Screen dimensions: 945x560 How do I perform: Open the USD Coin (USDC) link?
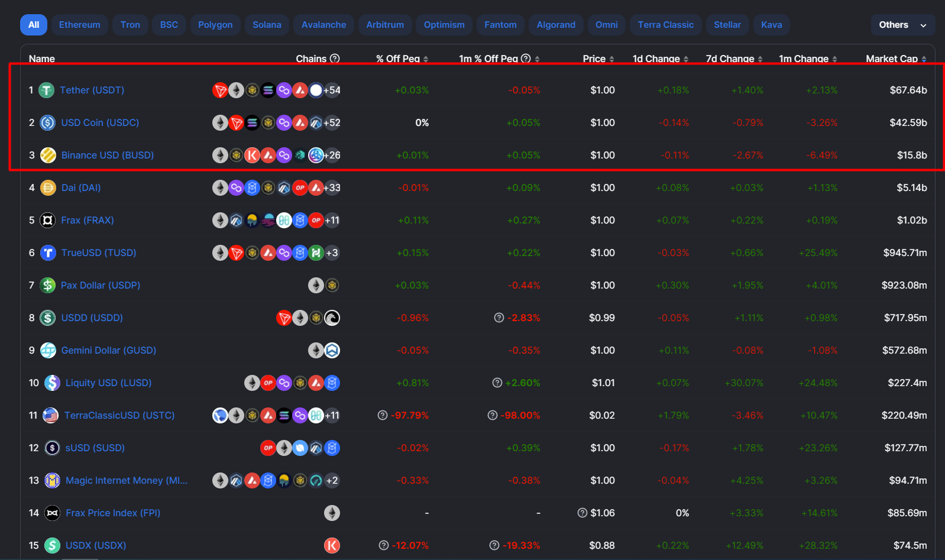[x=100, y=123]
